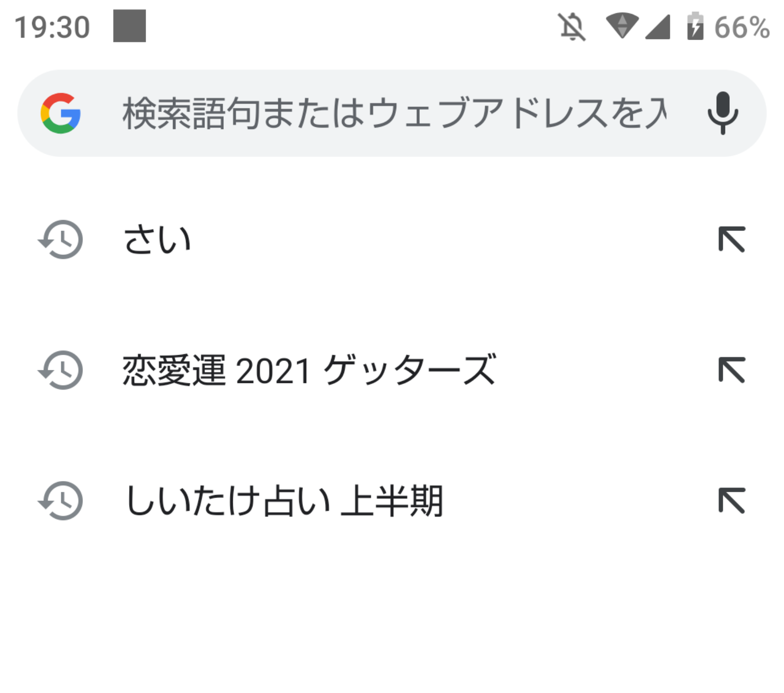Screen dimensions: 784x693
Task: Tap the microphone icon for voice search
Action: tap(722, 112)
